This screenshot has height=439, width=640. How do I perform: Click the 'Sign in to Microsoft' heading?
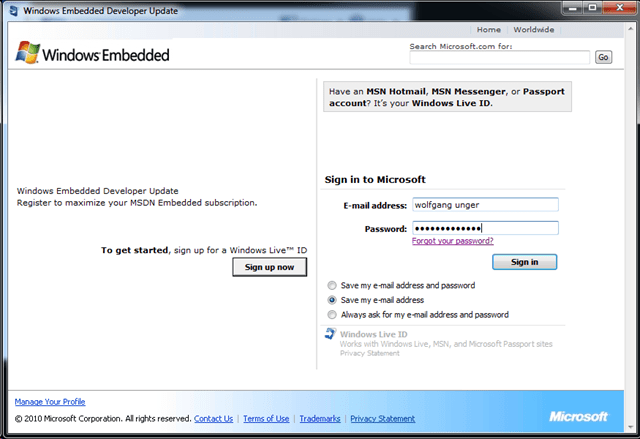point(375,180)
